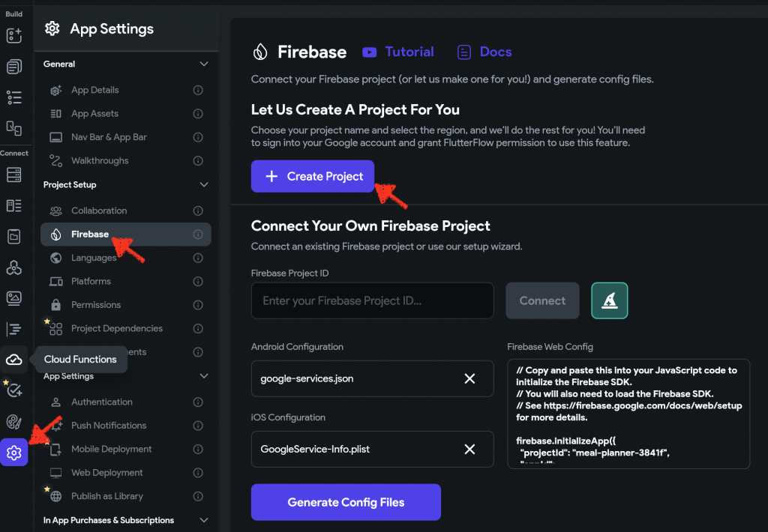
Task: Open the Theme palette icon in left rail
Action: tap(14, 421)
